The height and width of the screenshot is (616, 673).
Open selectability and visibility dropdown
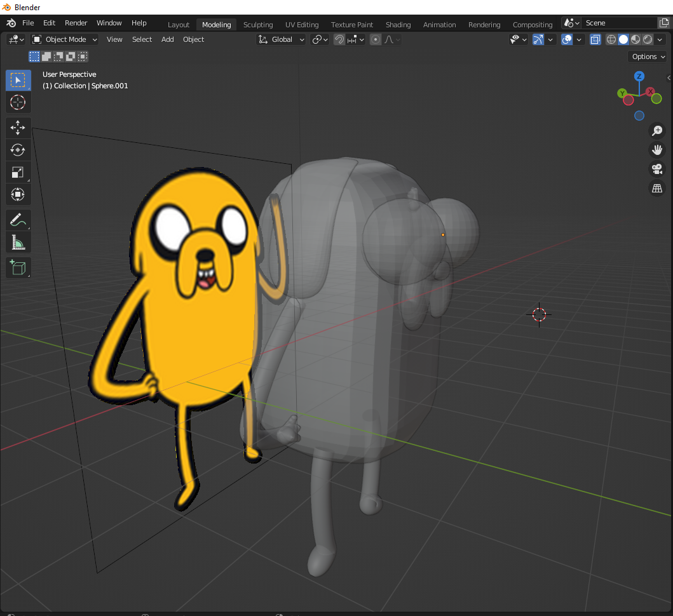tap(518, 39)
